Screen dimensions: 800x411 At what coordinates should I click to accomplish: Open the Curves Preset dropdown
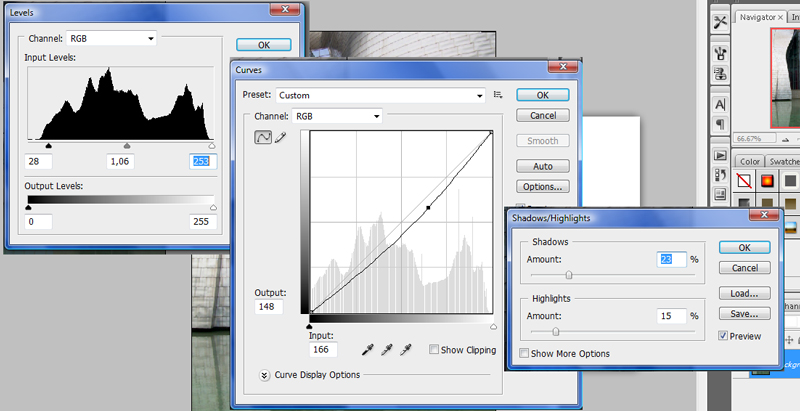coord(380,95)
